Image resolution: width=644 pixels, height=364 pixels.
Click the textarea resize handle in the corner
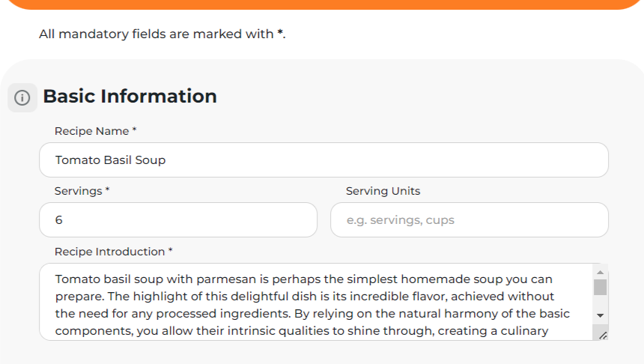click(603, 336)
